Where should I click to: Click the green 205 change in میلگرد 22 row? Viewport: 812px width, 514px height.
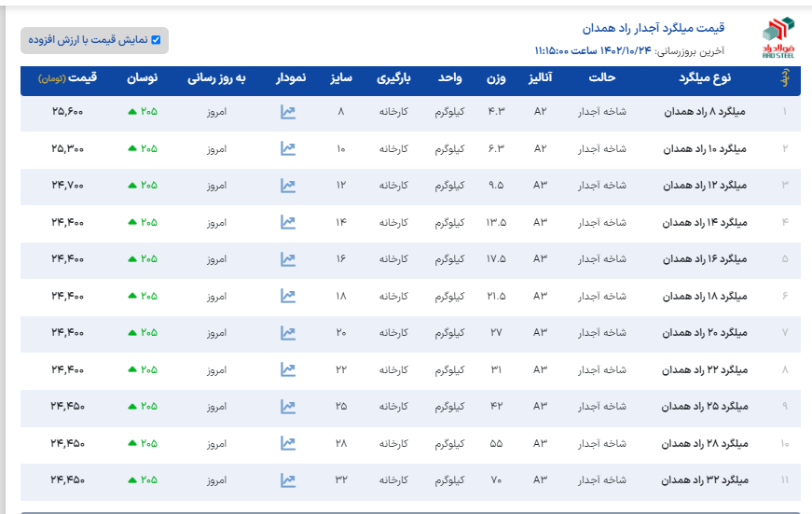(x=143, y=369)
